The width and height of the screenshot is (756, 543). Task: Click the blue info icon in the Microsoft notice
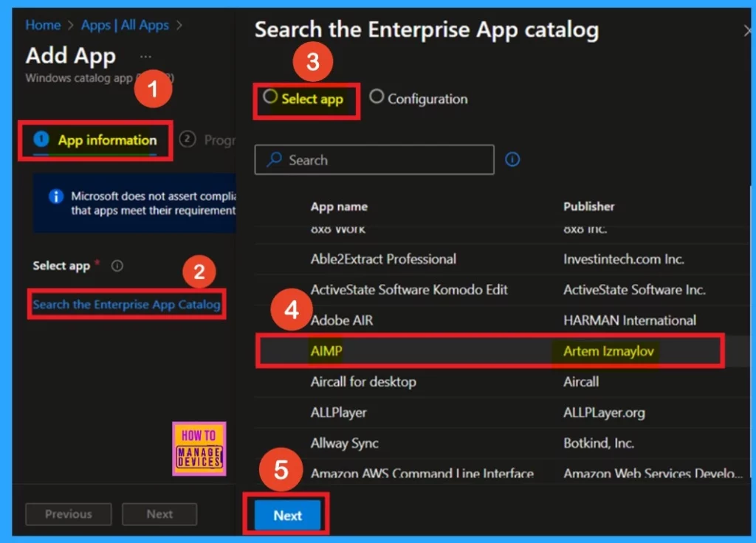(x=56, y=196)
